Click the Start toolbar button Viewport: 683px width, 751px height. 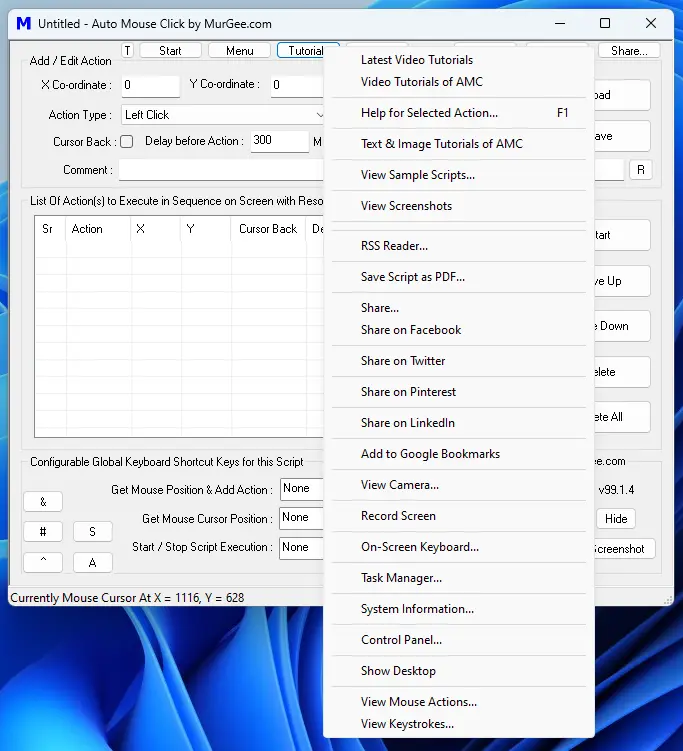click(170, 51)
